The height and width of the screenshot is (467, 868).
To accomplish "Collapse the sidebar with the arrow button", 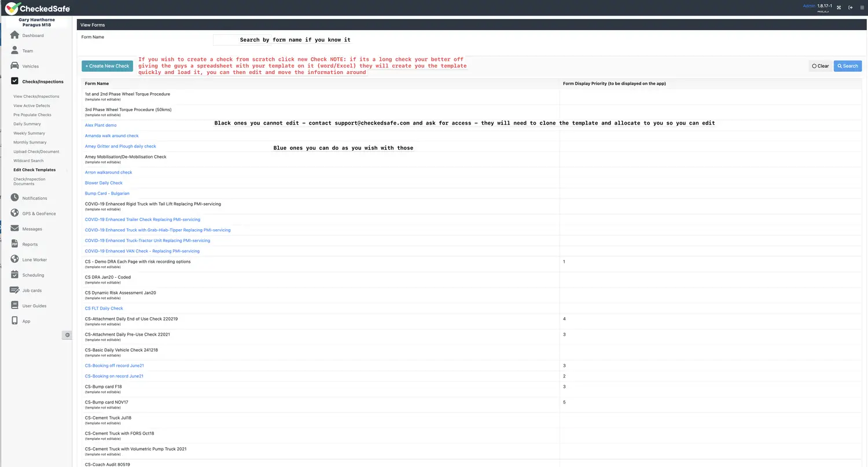I will (x=67, y=334).
